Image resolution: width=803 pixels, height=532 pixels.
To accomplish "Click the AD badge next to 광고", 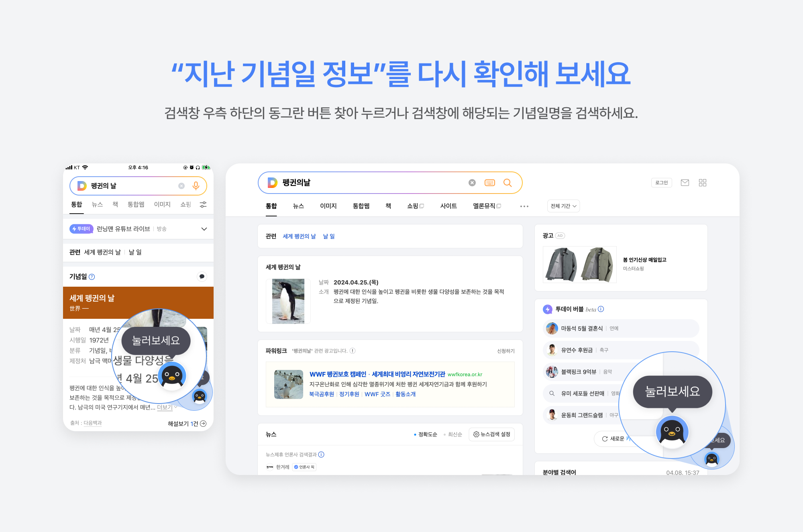I will click(x=560, y=236).
